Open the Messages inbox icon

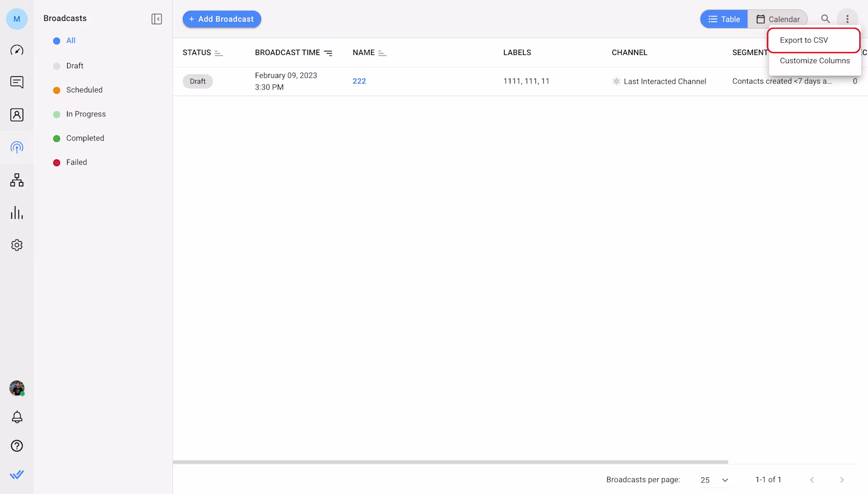click(17, 82)
